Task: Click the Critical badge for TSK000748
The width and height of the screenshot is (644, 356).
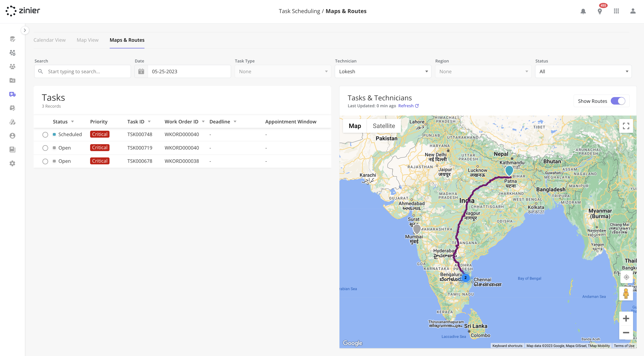Action: tap(100, 134)
